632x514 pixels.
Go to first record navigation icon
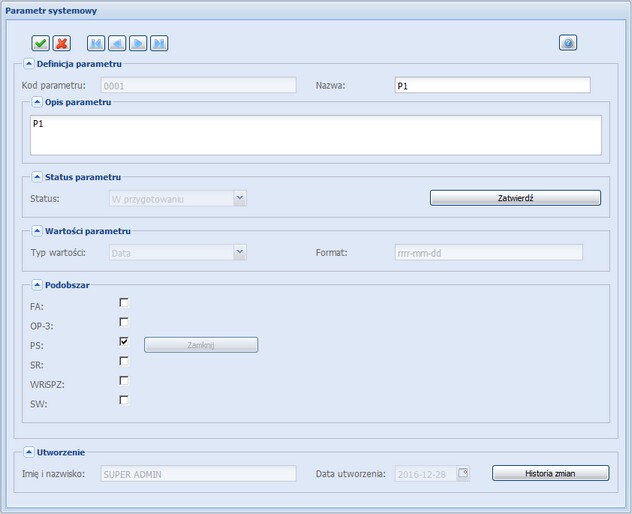coord(96,43)
